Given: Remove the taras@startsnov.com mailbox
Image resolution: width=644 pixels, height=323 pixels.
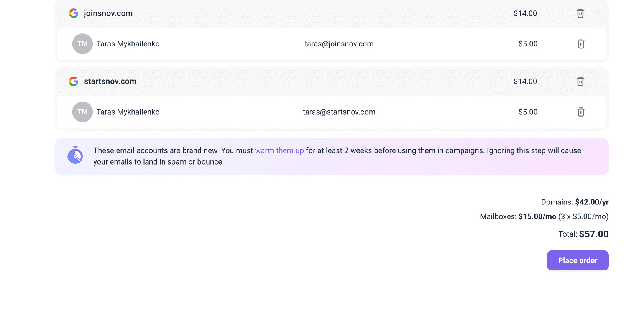Looking at the screenshot, I should point(581,112).
